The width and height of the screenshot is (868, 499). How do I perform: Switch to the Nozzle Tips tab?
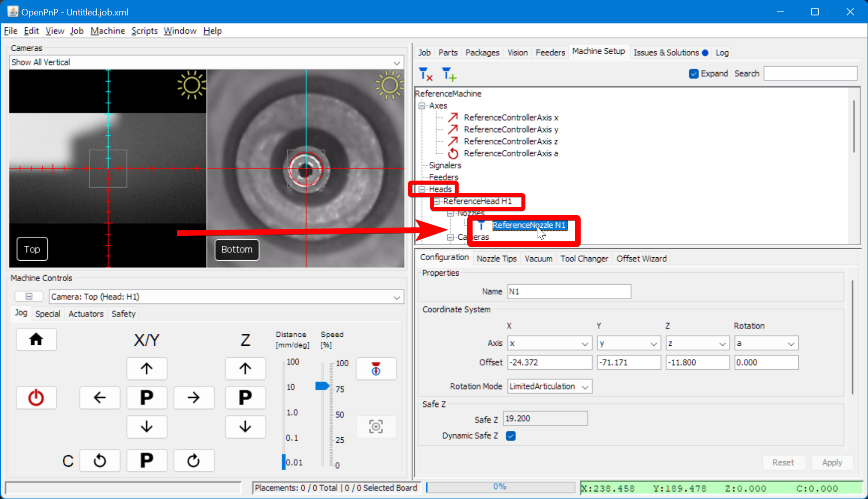click(x=496, y=258)
